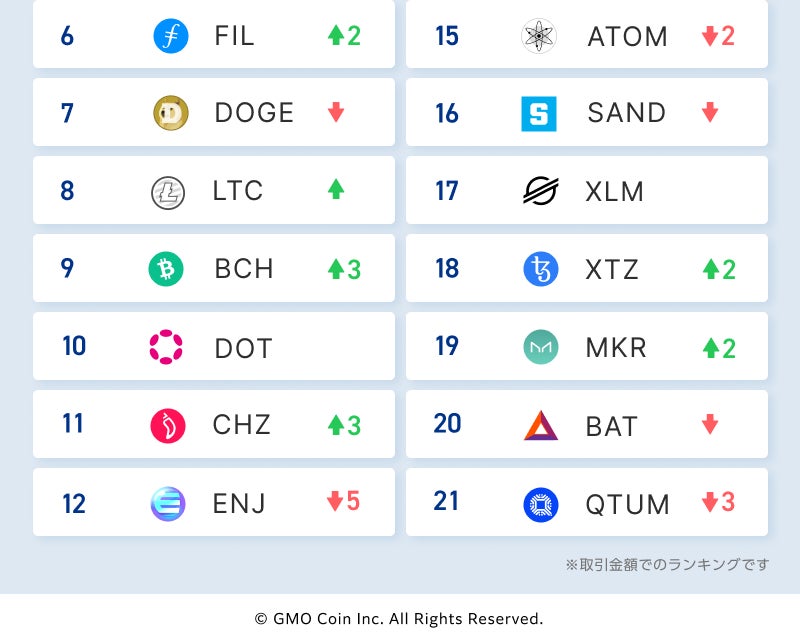Image resolution: width=800 pixels, height=644 pixels.
Task: Click the Filecoin FIL coin icon
Action: pyautogui.click(x=170, y=36)
